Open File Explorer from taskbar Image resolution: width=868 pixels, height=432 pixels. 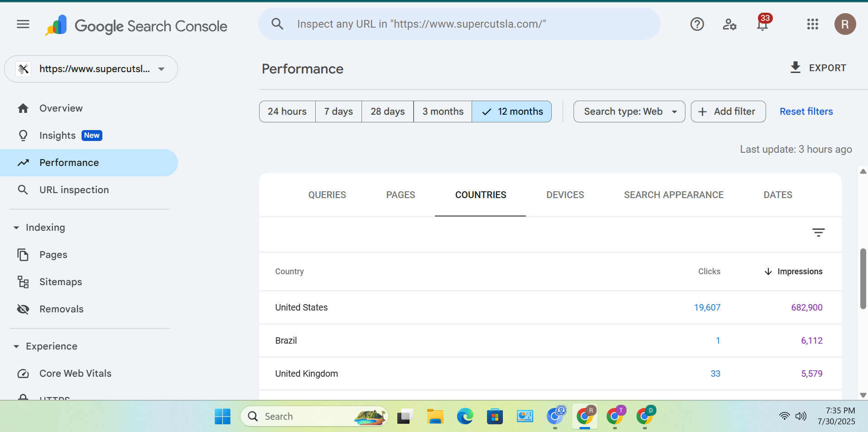(x=435, y=416)
